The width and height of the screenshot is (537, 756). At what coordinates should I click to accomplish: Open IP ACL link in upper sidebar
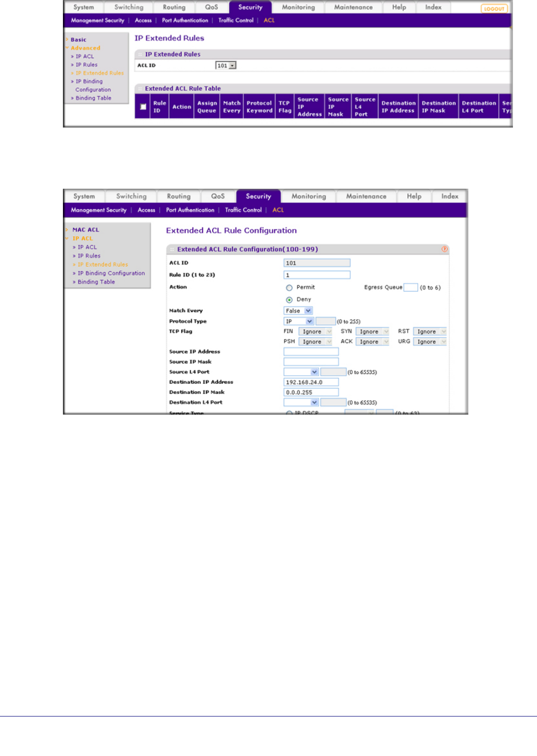(x=85, y=57)
